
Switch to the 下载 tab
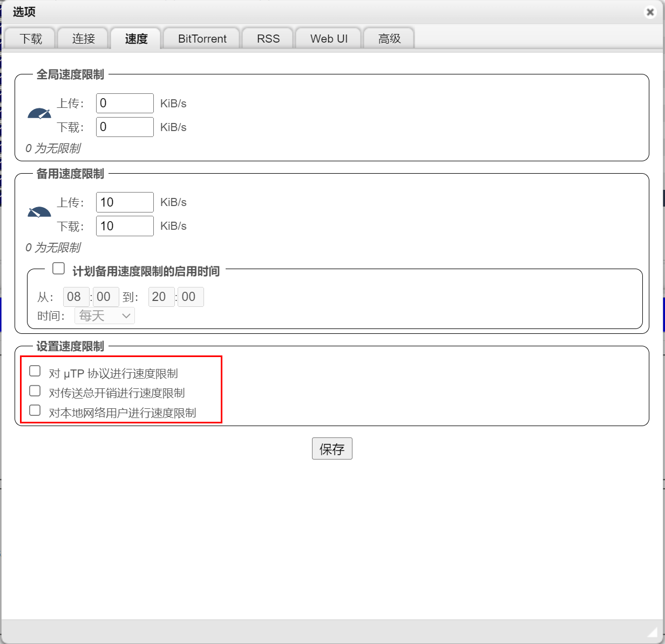click(x=31, y=39)
